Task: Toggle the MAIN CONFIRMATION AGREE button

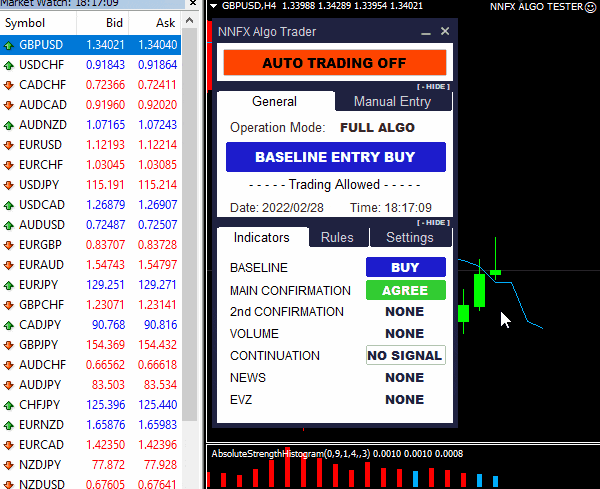Action: tap(406, 290)
